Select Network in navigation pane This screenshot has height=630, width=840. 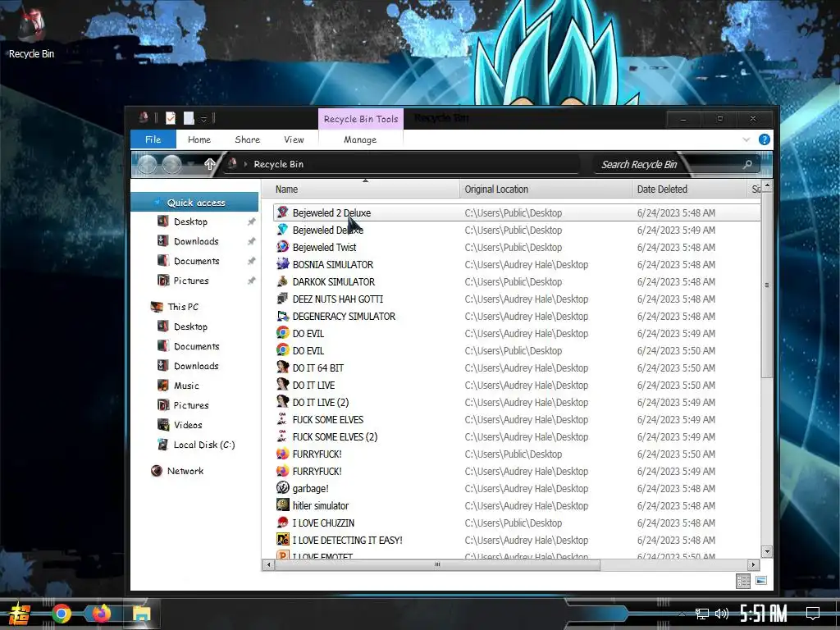pyautogui.click(x=185, y=471)
